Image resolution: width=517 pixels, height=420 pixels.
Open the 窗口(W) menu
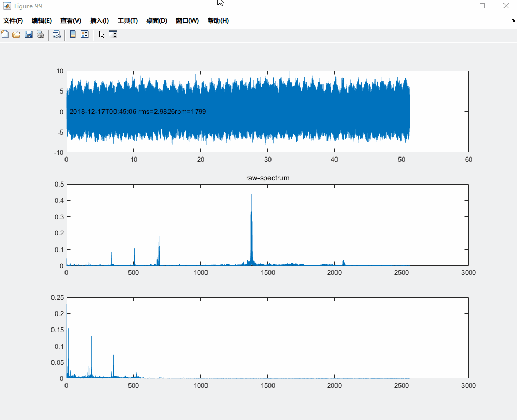(187, 21)
